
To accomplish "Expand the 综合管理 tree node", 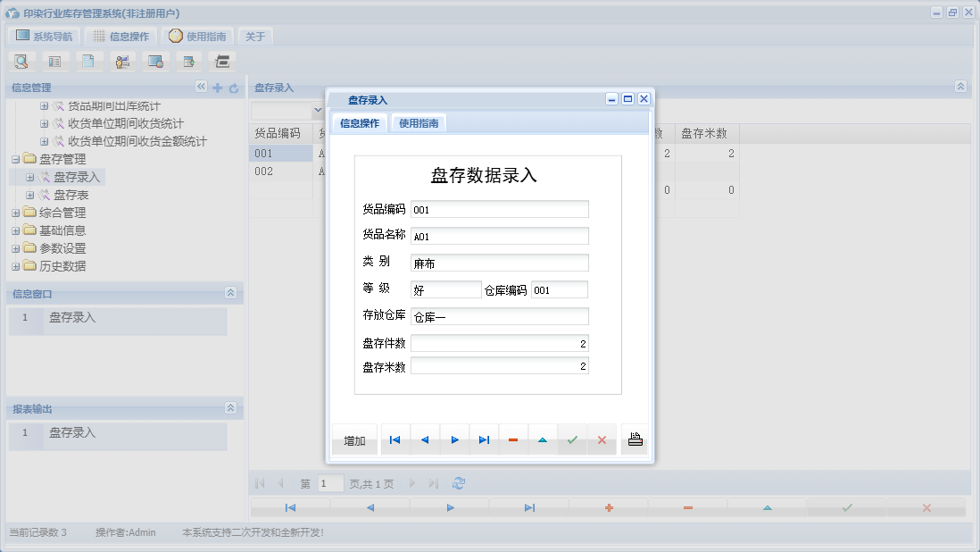I will tap(15, 213).
